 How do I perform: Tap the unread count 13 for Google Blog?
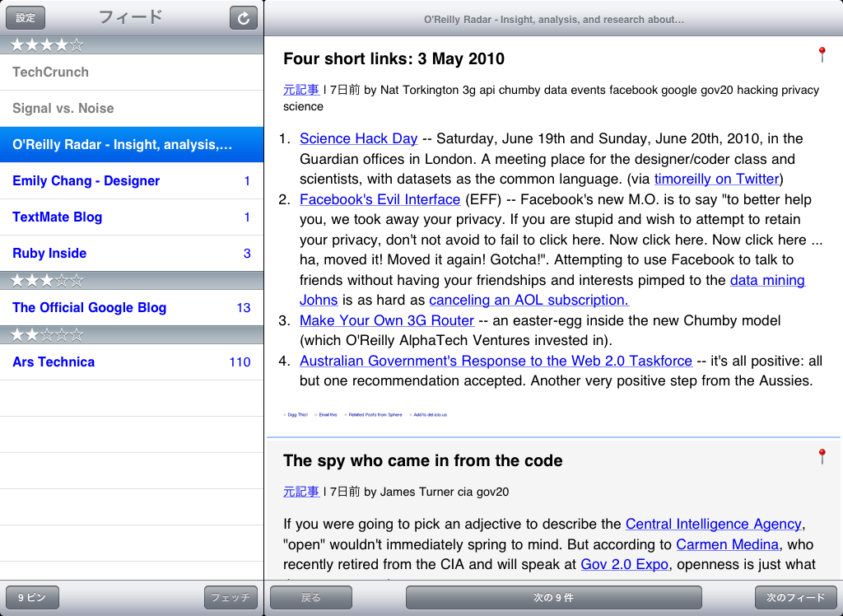coord(244,308)
